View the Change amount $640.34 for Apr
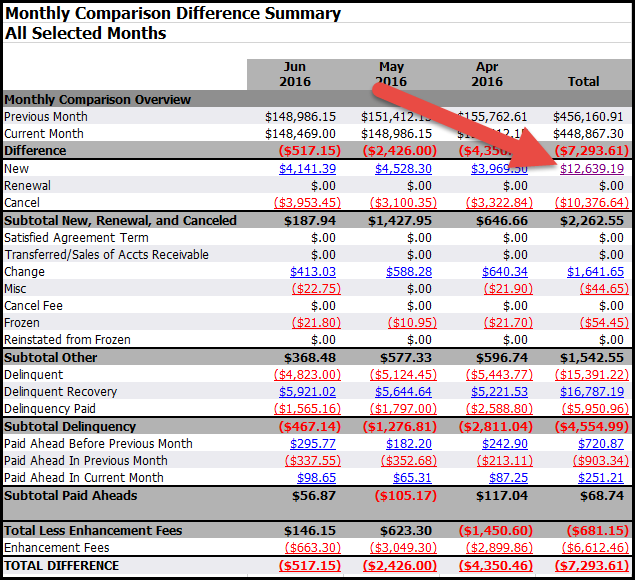Image resolution: width=635 pixels, height=580 pixels. click(505, 271)
